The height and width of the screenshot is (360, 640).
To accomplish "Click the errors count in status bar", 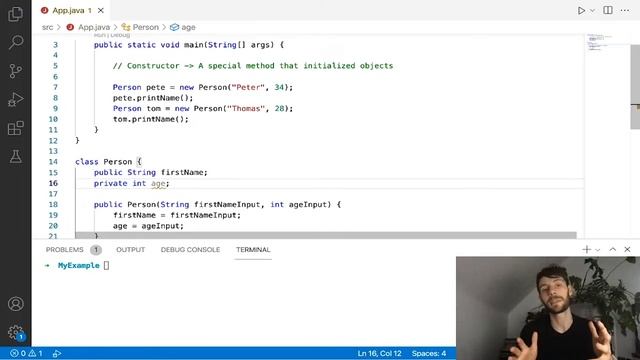I will pyautogui.click(x=18, y=353).
